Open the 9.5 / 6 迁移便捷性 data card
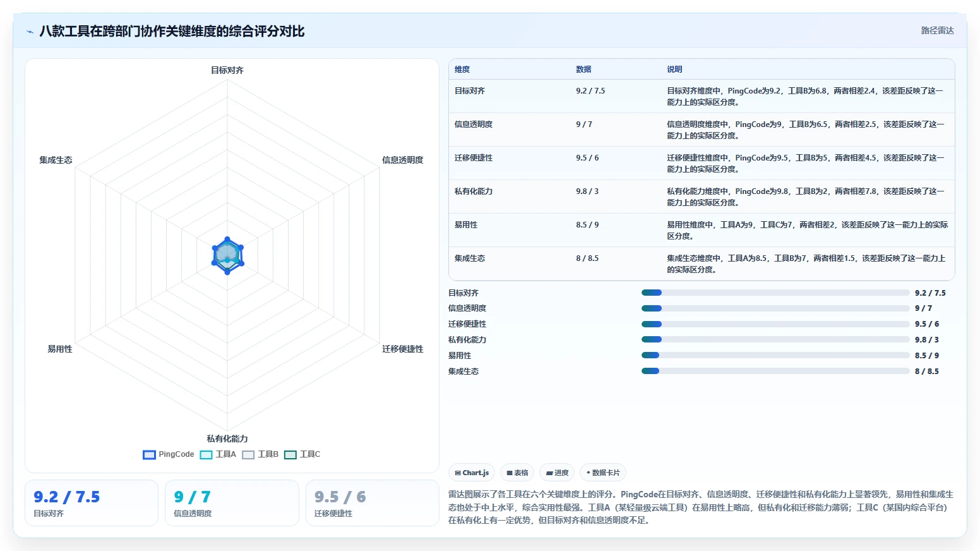This screenshot has width=980, height=551. click(372, 503)
